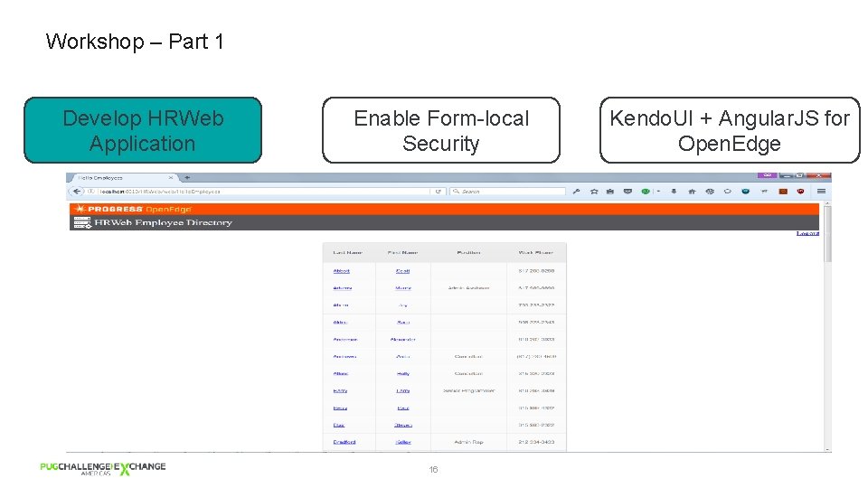Open the wrench developer tools icon
This screenshot has height=488, width=868.
[x=576, y=192]
